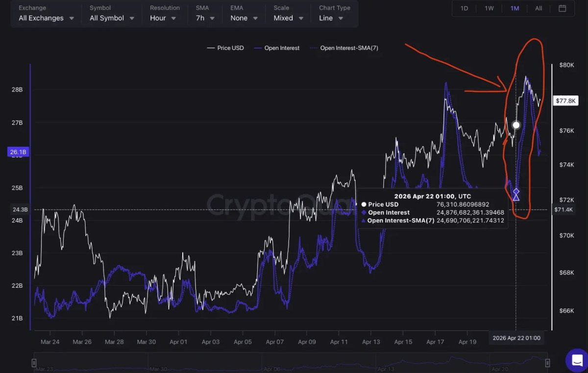Open the EMA dropdown set to None
588x373 pixels.
[x=244, y=18]
